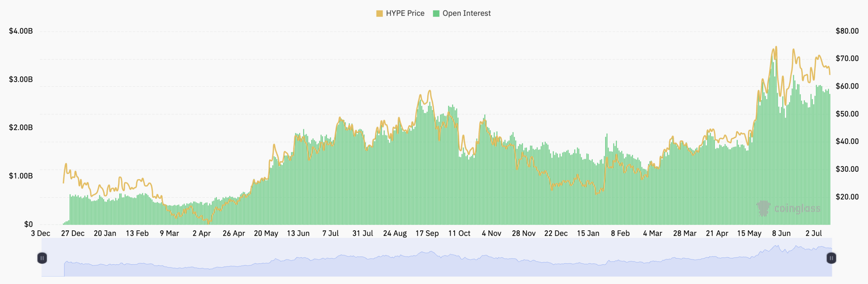
Task: Click the green Open Interest color swatch
Action: [x=436, y=14]
